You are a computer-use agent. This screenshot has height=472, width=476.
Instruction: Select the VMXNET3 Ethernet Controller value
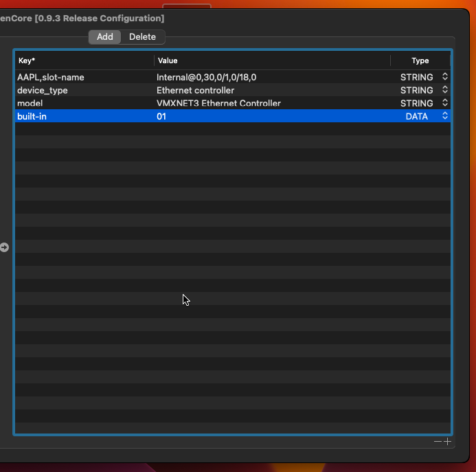(x=218, y=103)
